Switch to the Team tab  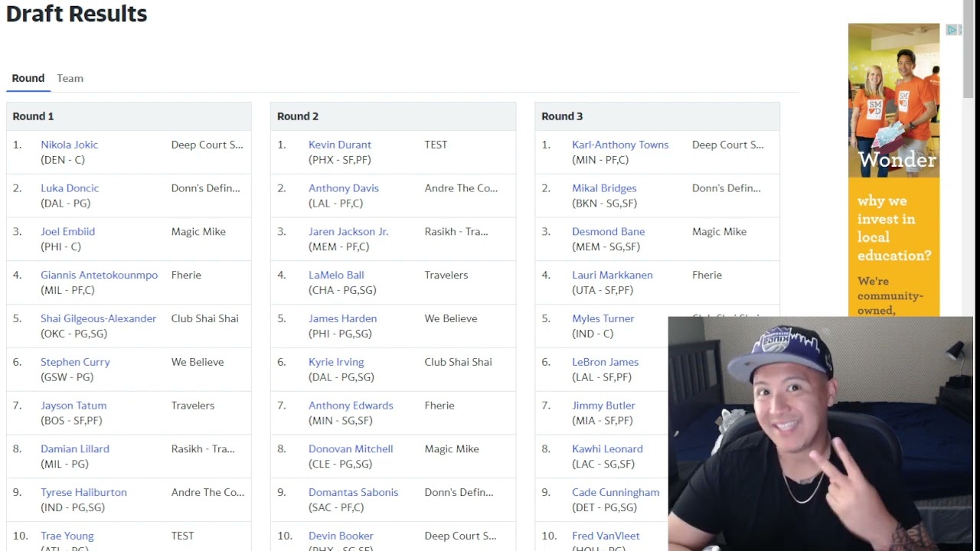(70, 78)
